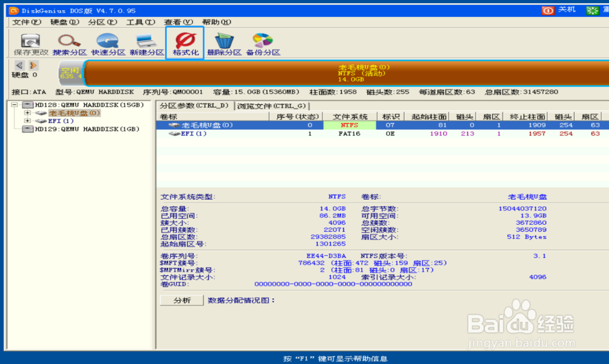Click drive icon in EFI(1) table row
The height and width of the screenshot is (364, 609).
pos(174,133)
